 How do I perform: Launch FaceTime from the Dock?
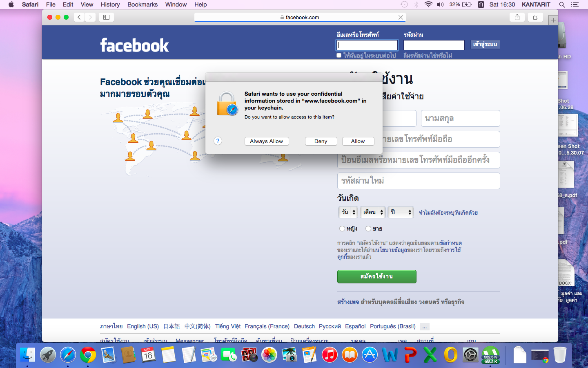click(229, 355)
